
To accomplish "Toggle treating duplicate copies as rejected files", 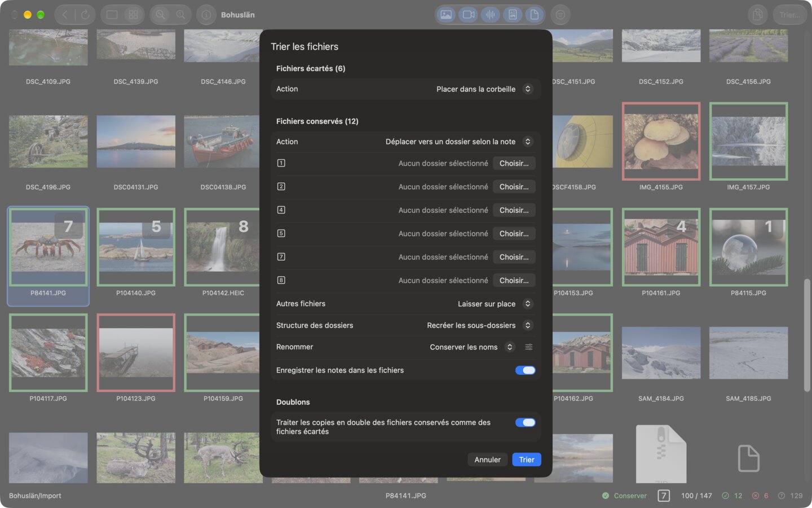I will click(x=526, y=422).
